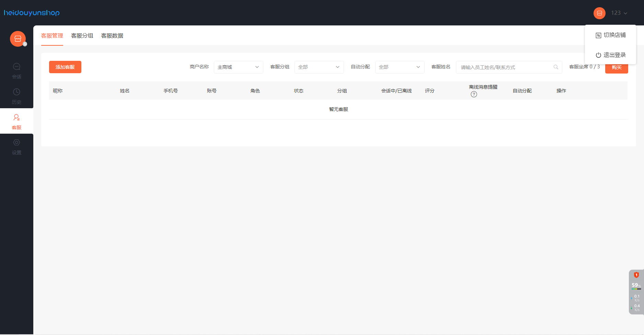Screen dimensions: 644x335
Task: Click the 暂无客服 empty message
Action: coord(338,109)
